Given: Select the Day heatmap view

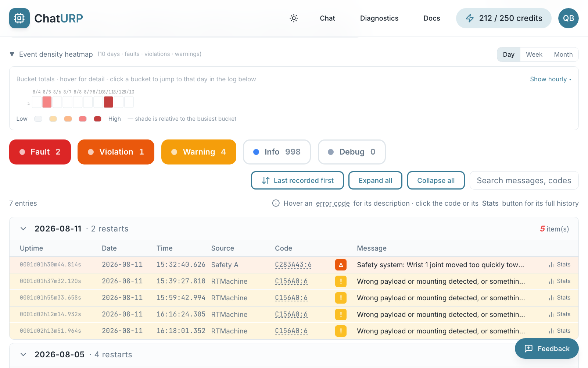Looking at the screenshot, I should tap(509, 54).
